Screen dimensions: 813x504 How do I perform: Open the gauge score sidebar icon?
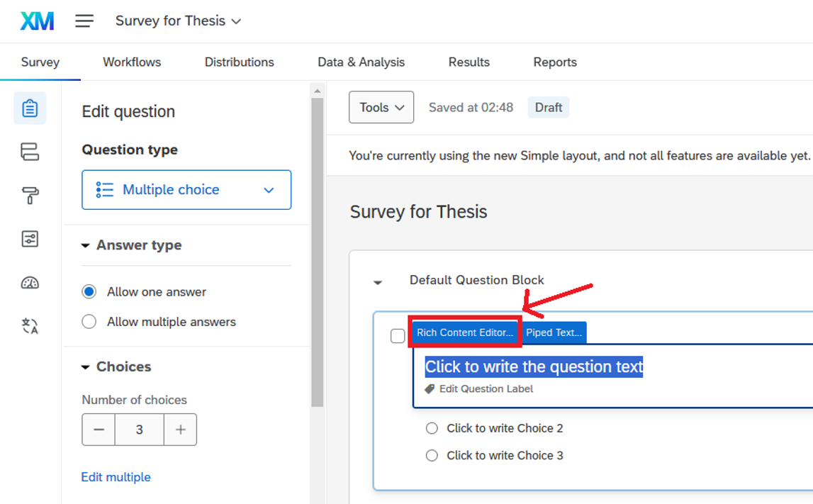[x=30, y=283]
